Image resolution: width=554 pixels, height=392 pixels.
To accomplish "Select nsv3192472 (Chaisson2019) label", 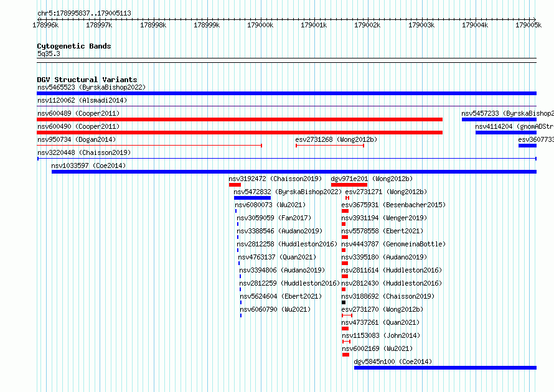I will pos(275,179).
